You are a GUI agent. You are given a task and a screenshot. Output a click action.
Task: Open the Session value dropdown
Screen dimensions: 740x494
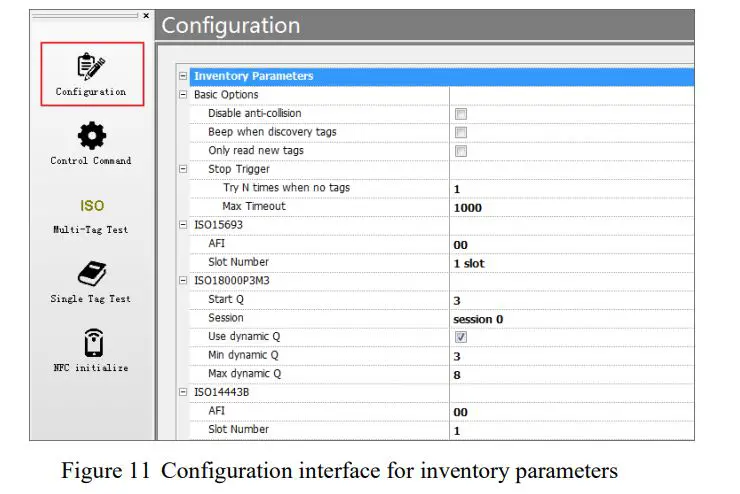[570, 319]
